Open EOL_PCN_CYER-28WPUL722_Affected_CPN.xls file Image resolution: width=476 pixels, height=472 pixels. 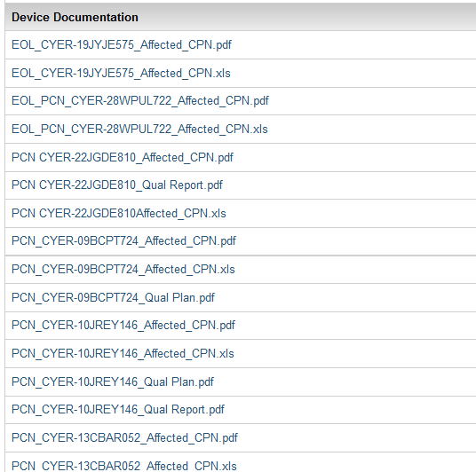(x=139, y=130)
